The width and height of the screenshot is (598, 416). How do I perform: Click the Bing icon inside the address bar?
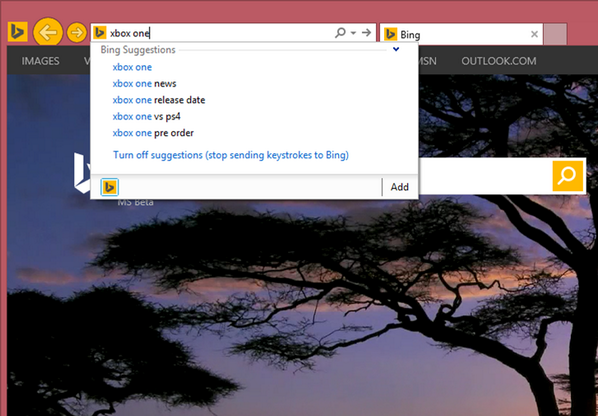(100, 33)
